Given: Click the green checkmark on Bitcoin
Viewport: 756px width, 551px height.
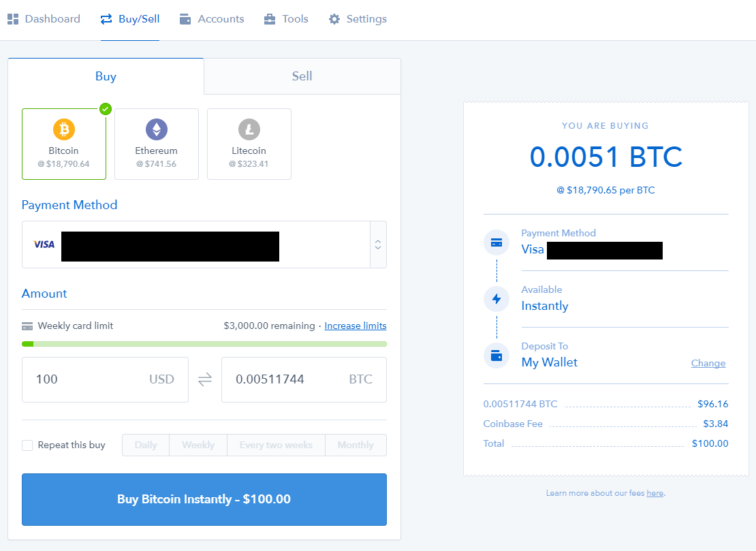Looking at the screenshot, I should click(x=106, y=108).
